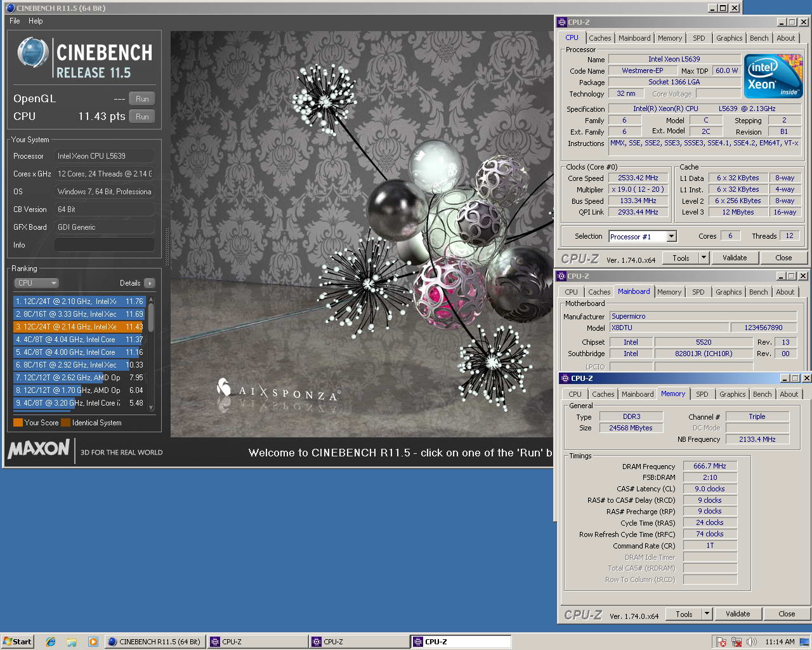Open Caches tab in middle CPU-Z Mainboard window

[x=599, y=292]
